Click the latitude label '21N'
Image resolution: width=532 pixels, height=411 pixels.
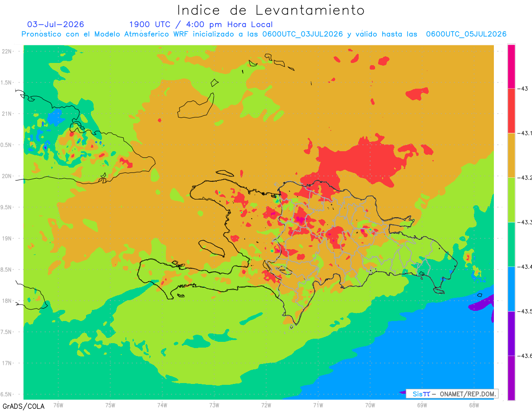pos(7,114)
